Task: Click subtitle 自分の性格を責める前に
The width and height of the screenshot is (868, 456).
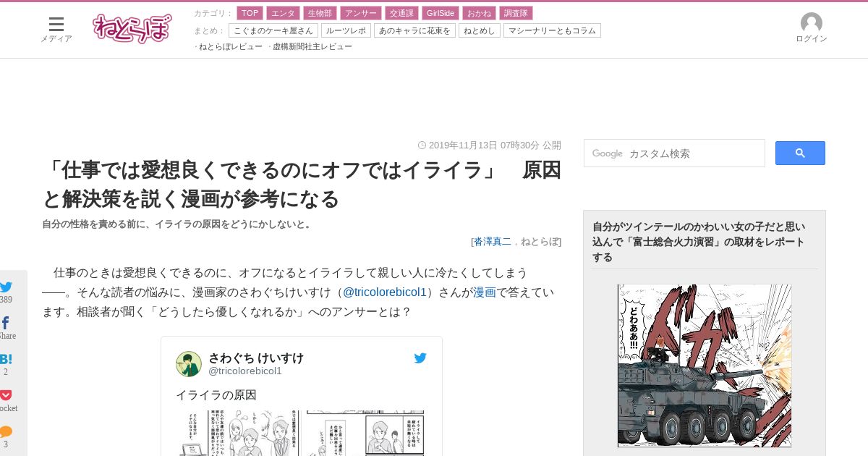Action: tap(178, 224)
